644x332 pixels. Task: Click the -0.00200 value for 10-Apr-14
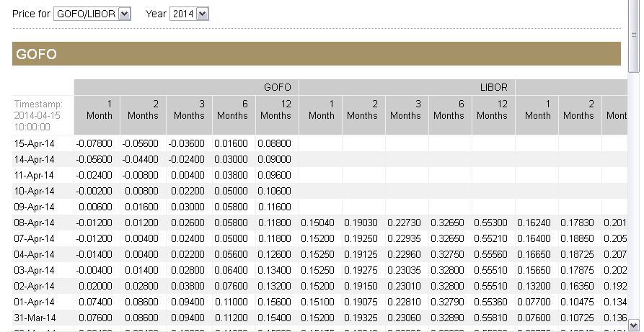point(94,192)
